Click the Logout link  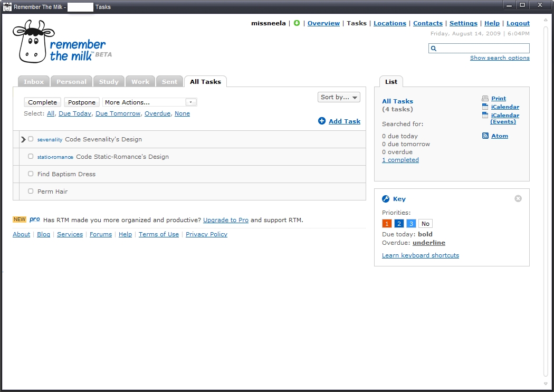[x=518, y=23]
